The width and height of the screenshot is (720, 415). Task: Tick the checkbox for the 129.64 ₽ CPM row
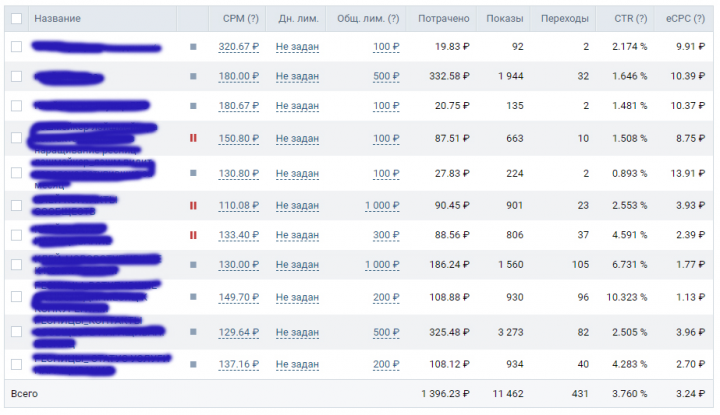point(17,332)
